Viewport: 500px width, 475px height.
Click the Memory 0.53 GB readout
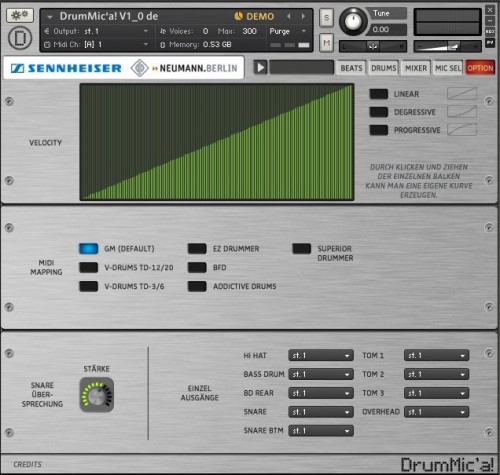[196, 44]
